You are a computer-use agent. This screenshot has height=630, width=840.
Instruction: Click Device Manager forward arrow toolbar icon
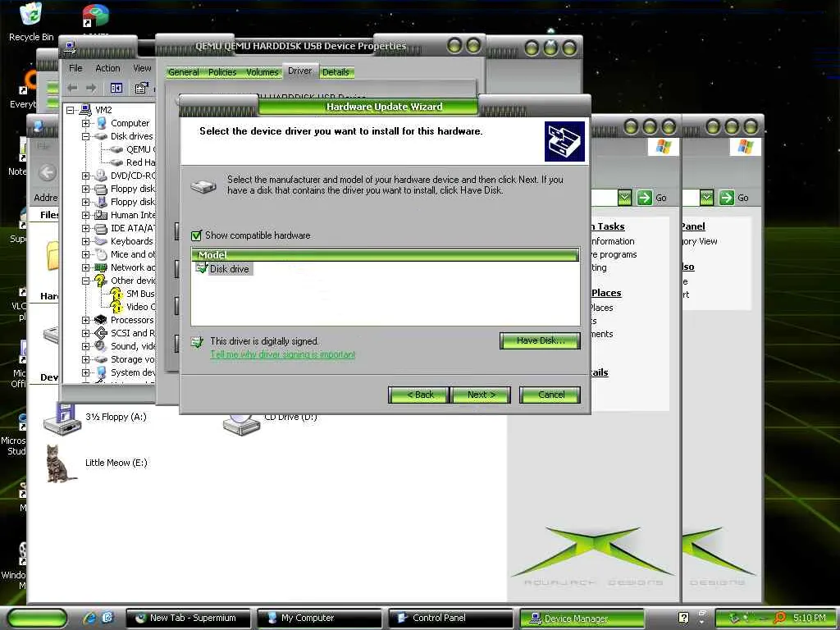point(91,88)
